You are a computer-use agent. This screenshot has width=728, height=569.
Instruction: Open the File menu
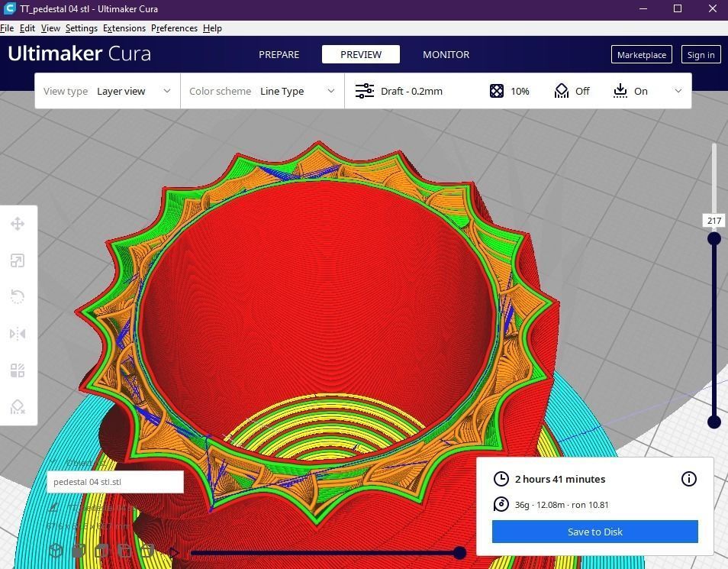[x=7, y=28]
